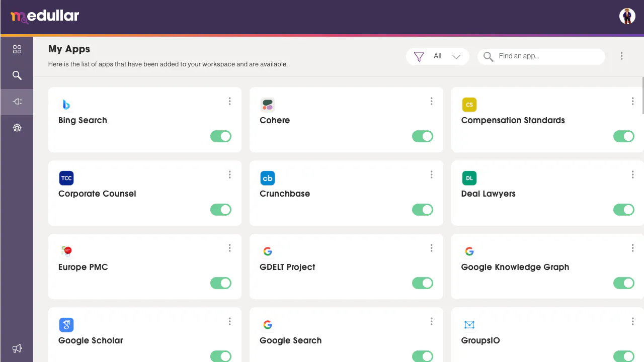Open My Apps page options menu
This screenshot has width=644, height=362.
pyautogui.click(x=622, y=56)
